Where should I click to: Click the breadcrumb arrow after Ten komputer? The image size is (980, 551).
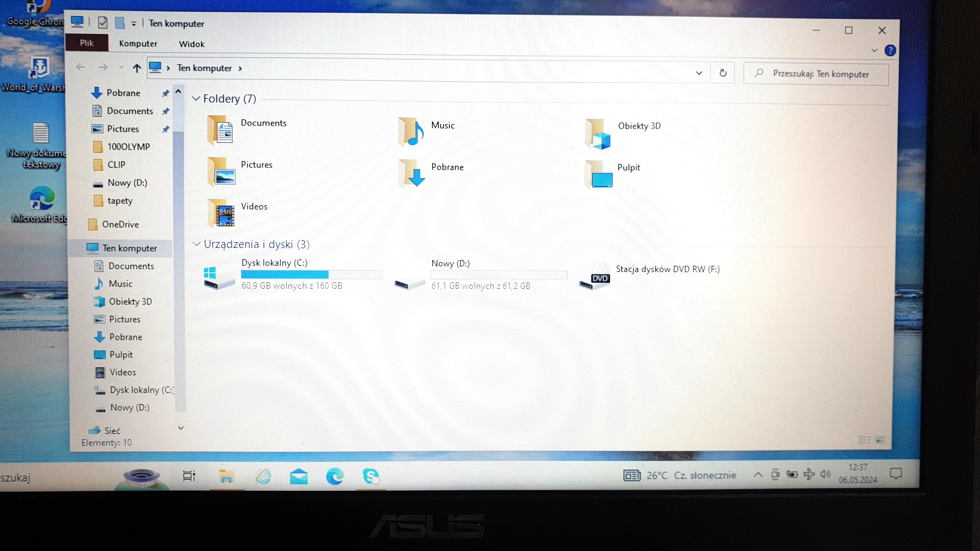[240, 69]
